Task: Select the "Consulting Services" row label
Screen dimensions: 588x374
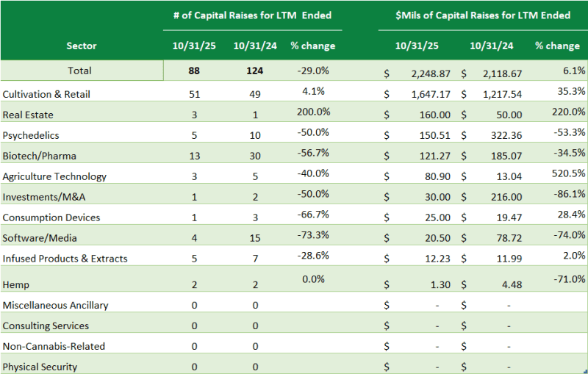Action: [x=46, y=326]
